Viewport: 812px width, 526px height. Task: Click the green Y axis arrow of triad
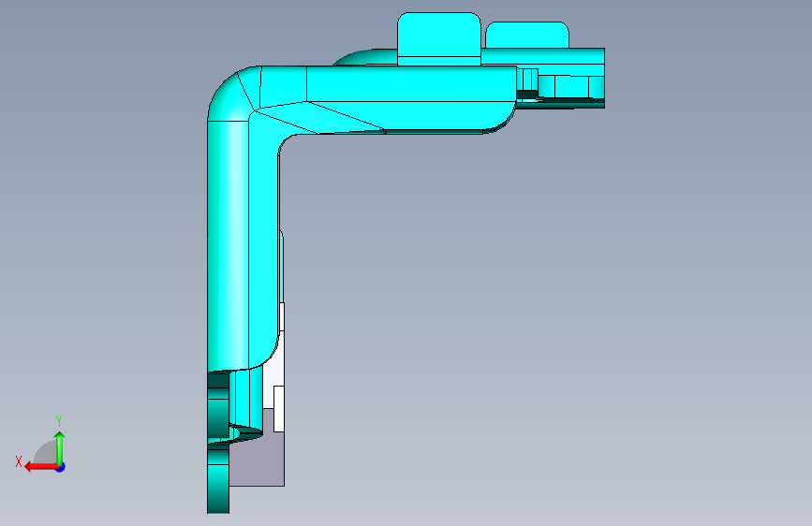point(60,447)
